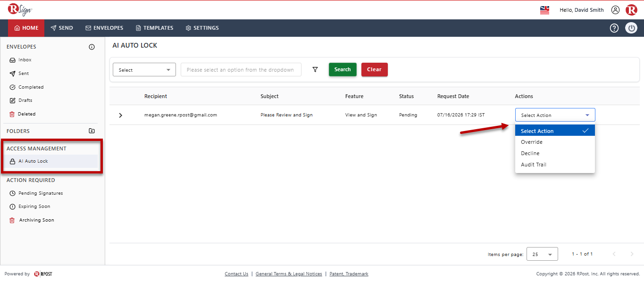Click the Status column header
This screenshot has width=644, height=281.
[x=406, y=96]
